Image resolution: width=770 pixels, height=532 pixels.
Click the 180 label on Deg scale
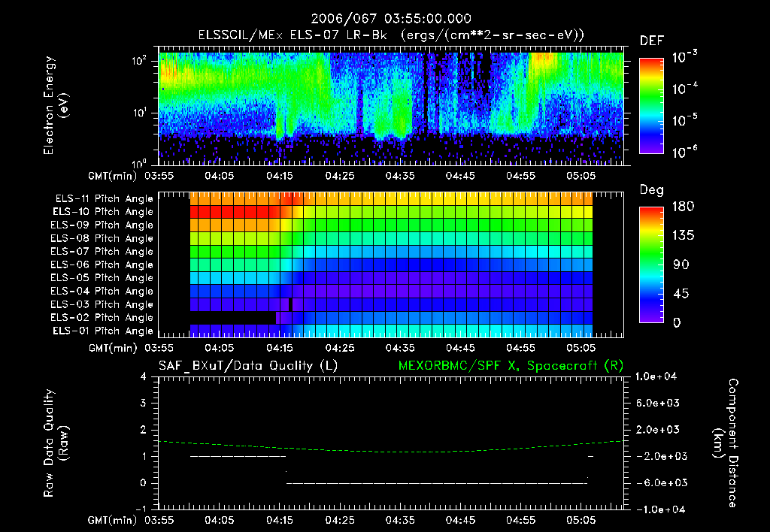[683, 207]
